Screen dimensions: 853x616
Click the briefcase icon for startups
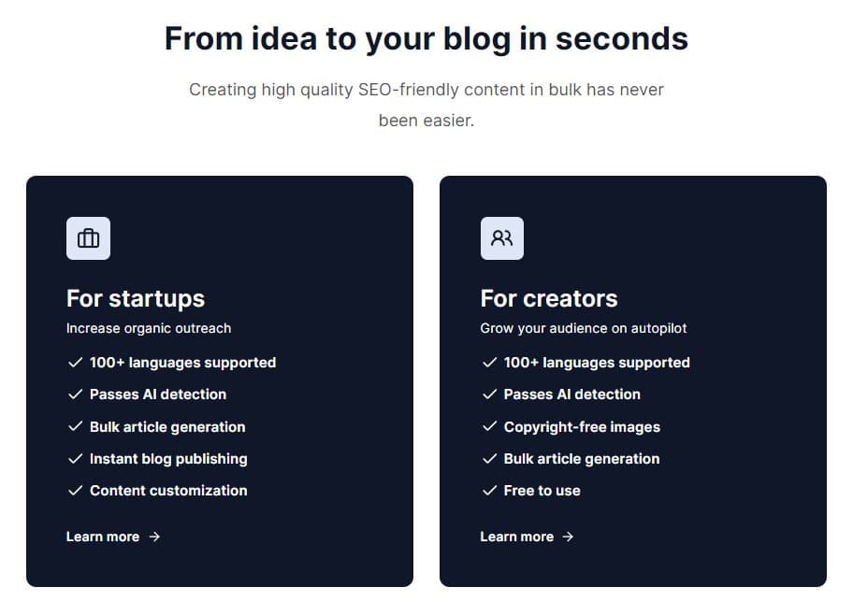pyautogui.click(x=88, y=238)
